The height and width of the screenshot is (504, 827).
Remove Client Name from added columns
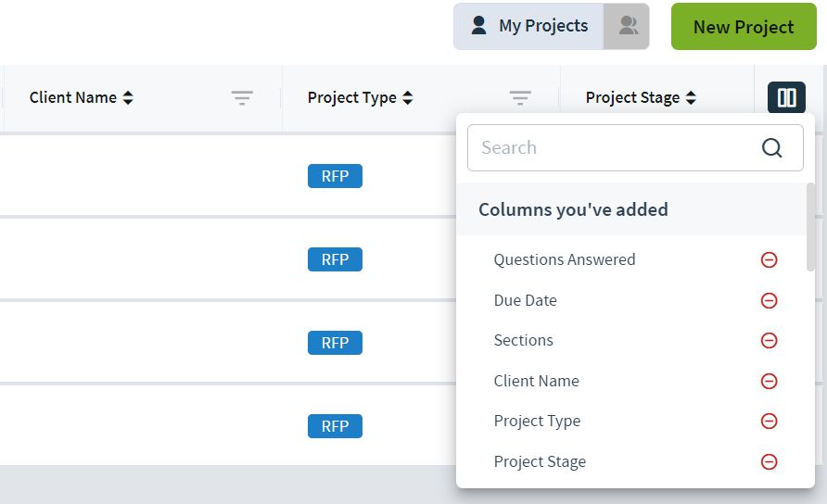point(769,381)
